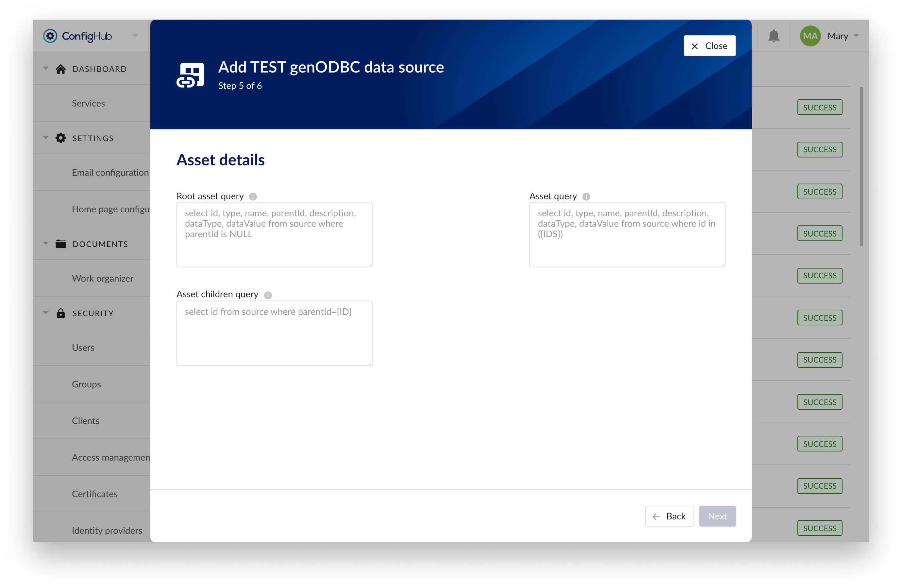902x588 pixels.
Task: Go back to the previous step
Action: point(669,516)
